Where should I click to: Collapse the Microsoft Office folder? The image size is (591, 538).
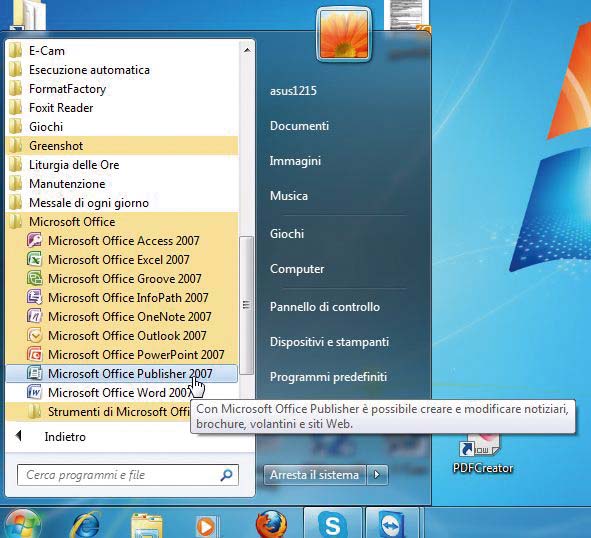(122, 222)
